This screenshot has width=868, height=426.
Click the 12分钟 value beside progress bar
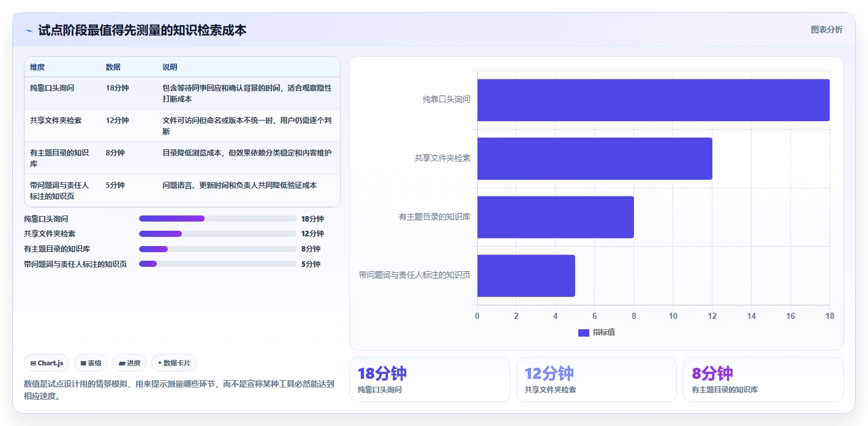[312, 234]
